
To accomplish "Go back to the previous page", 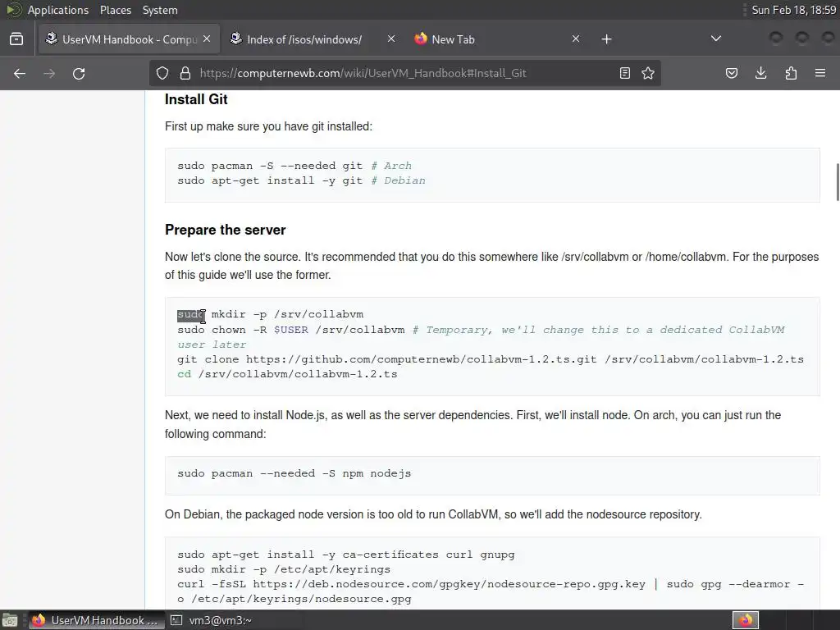I will [20, 73].
